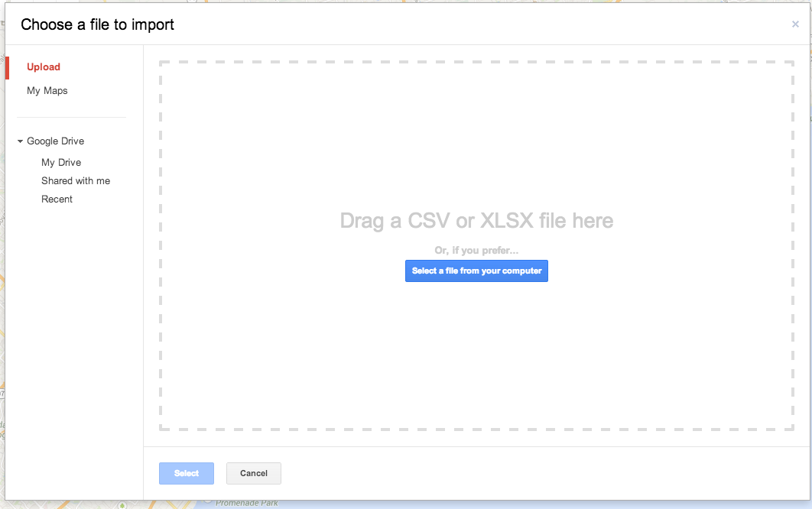Screen dimensions: 812x509
Task: Cancel the file import
Action: 254,474
